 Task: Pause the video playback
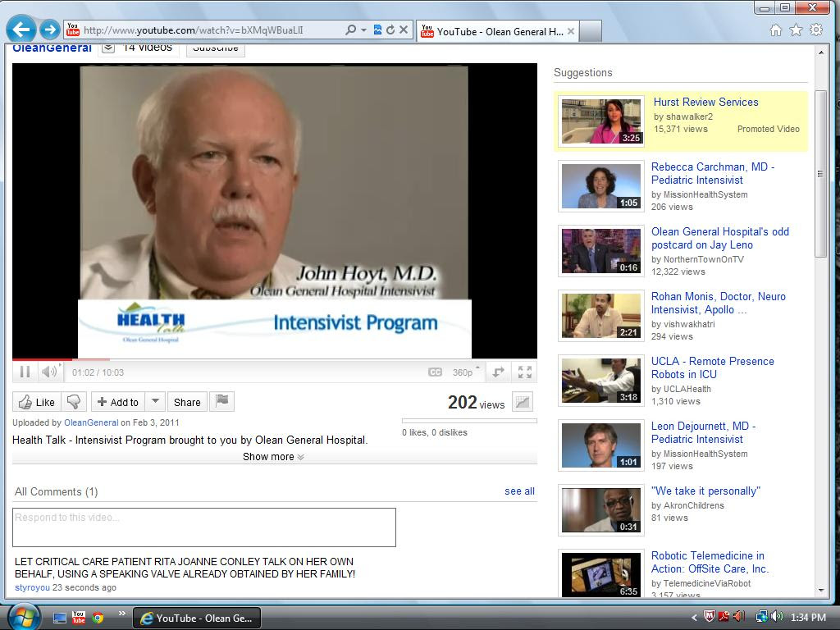pyautogui.click(x=25, y=372)
